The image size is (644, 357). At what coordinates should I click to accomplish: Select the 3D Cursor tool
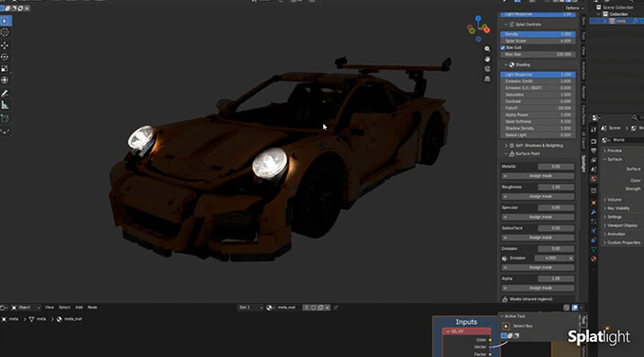click(5, 32)
